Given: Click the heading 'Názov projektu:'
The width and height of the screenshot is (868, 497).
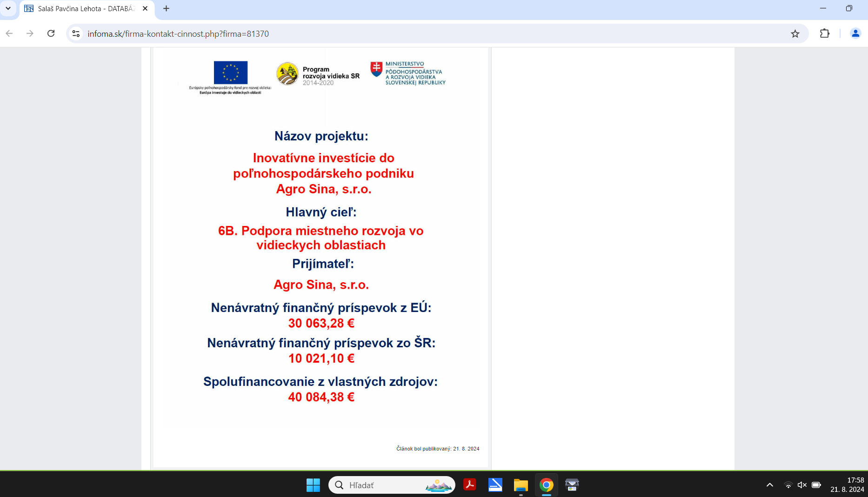Looking at the screenshot, I should 321,136.
